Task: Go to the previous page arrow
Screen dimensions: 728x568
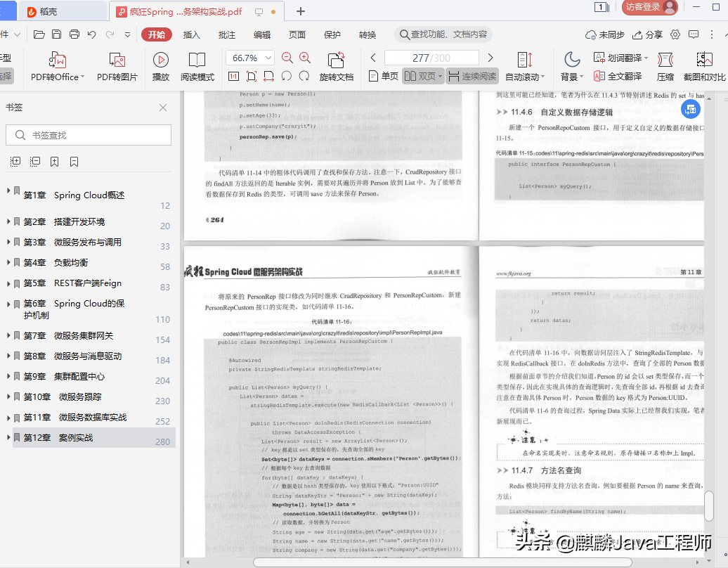Action: pos(373,58)
